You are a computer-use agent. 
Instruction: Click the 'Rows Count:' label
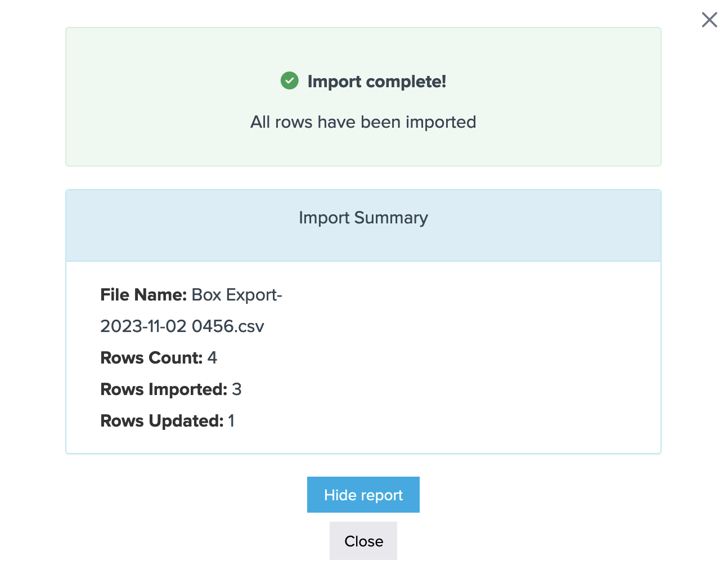pyautogui.click(x=151, y=358)
